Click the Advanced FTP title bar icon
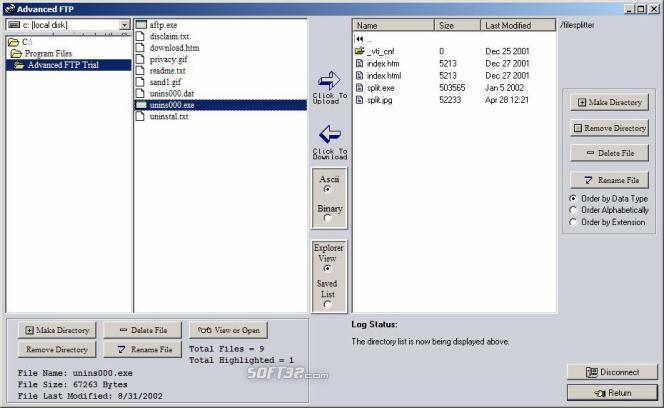This screenshot has height=408, width=664. pyautogui.click(x=9, y=9)
